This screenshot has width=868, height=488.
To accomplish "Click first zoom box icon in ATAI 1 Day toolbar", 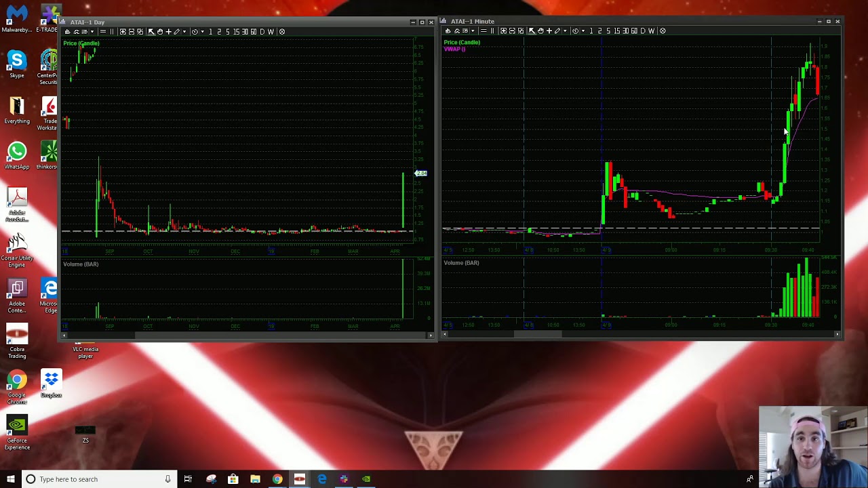I will pyautogui.click(x=123, y=31).
